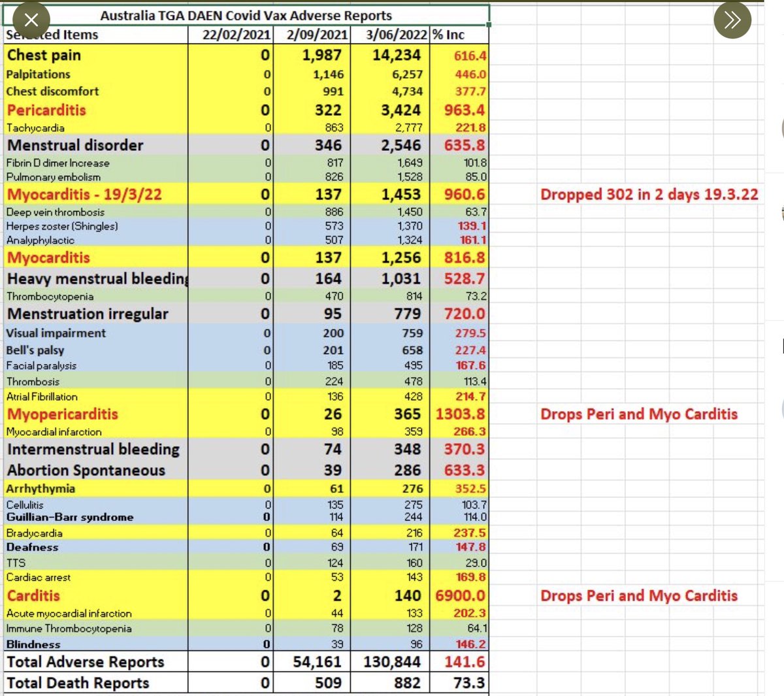Select the '509' death reports value

(328, 683)
